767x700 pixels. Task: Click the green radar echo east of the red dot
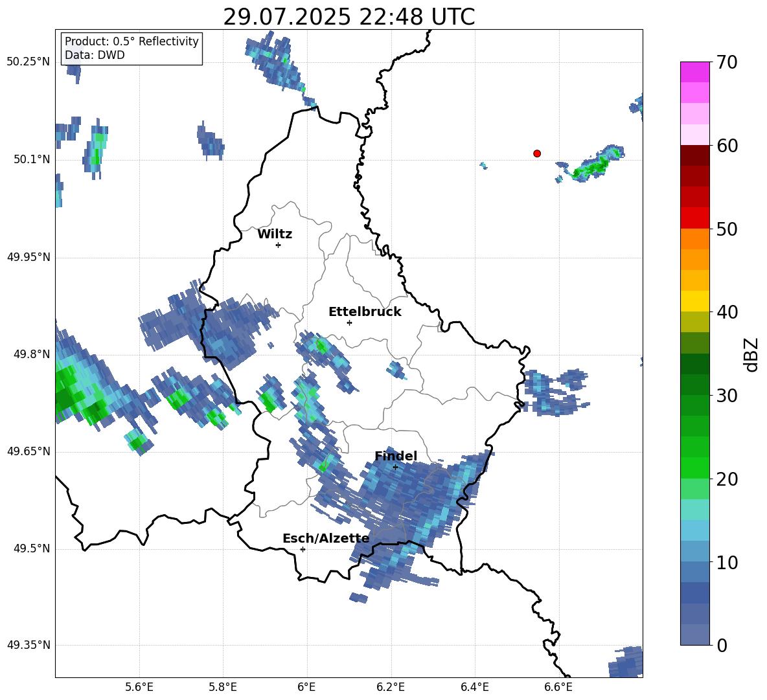pos(593,164)
